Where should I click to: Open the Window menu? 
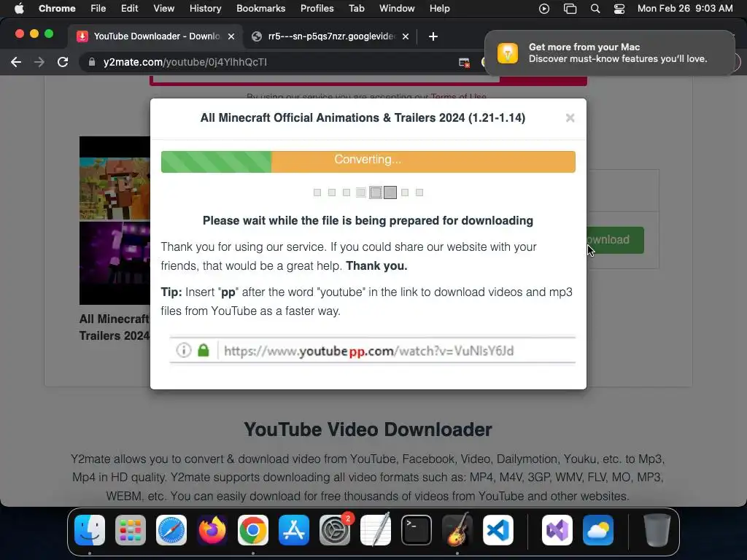point(397,9)
